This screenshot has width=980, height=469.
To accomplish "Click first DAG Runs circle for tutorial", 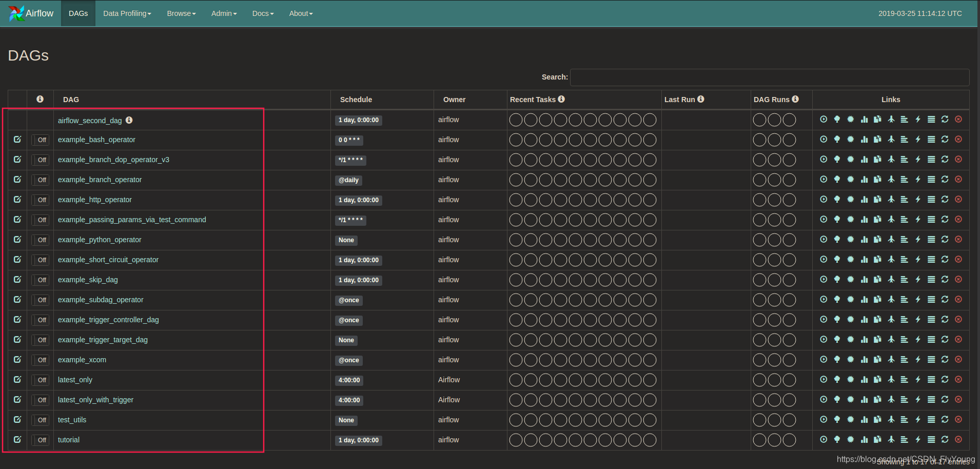I will click(x=759, y=440).
